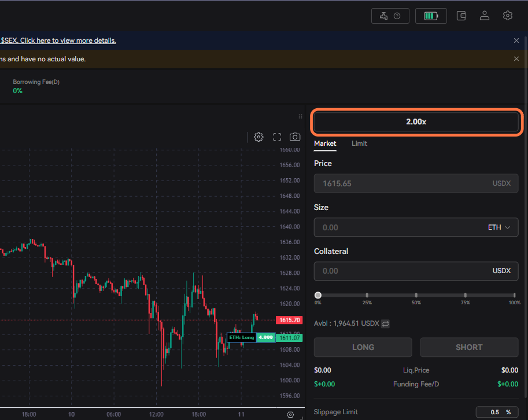Set collateral slider to 50% mark

coord(416,296)
